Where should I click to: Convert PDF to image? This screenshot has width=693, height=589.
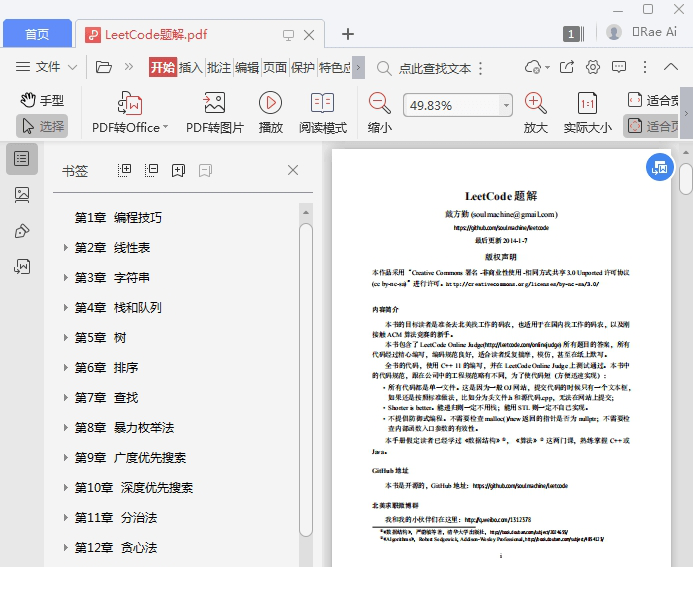(x=214, y=113)
